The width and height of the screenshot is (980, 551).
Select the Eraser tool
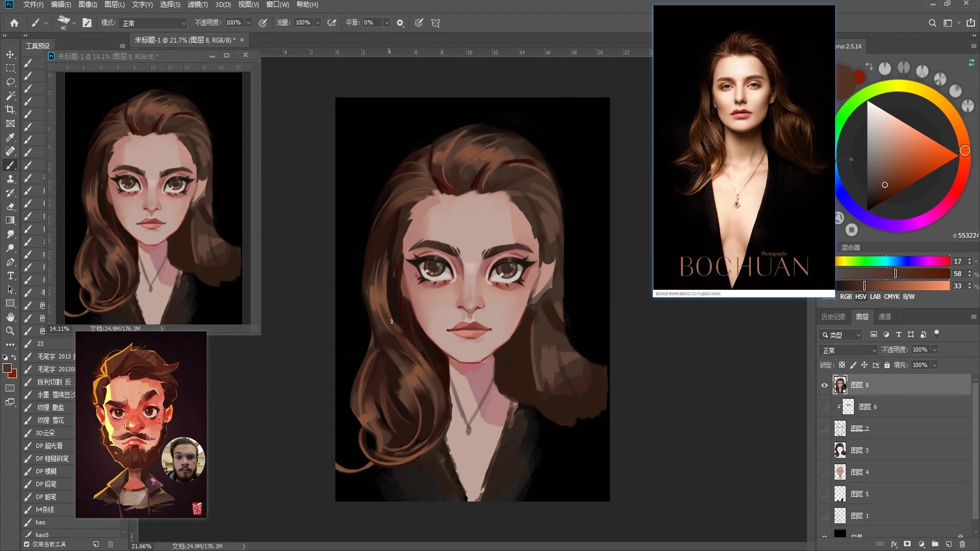click(x=10, y=207)
